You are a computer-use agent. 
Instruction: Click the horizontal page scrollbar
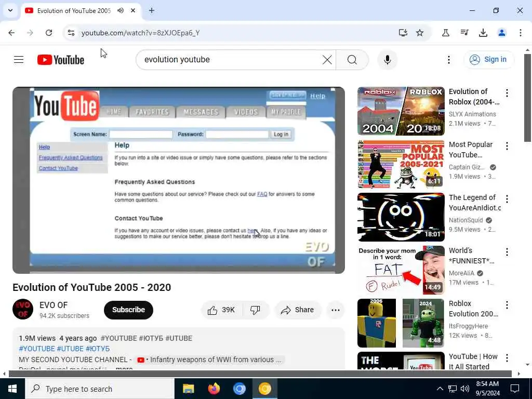point(260,374)
